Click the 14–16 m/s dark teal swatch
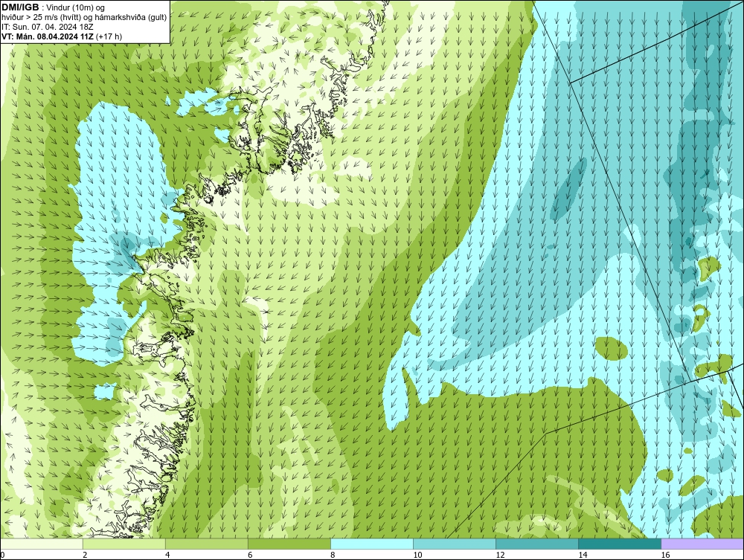 point(620,544)
